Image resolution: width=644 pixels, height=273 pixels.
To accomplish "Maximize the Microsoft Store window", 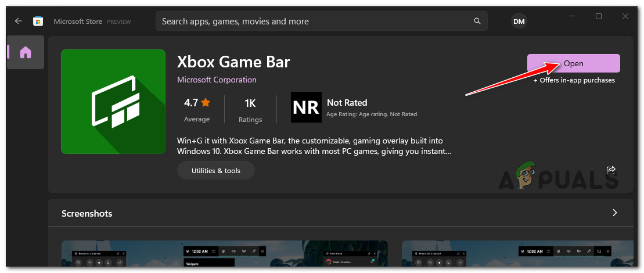I will (599, 16).
